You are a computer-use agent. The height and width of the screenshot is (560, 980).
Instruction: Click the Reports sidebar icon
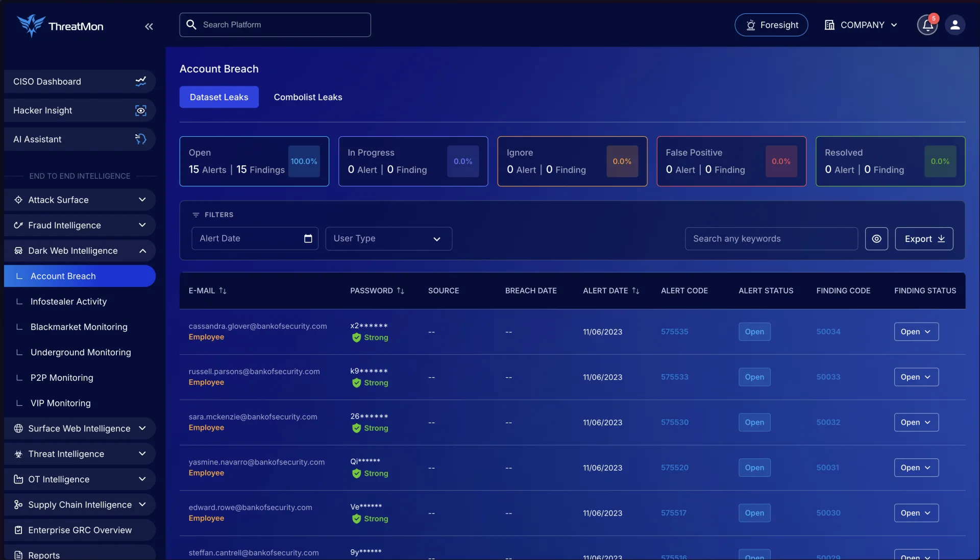point(18,555)
